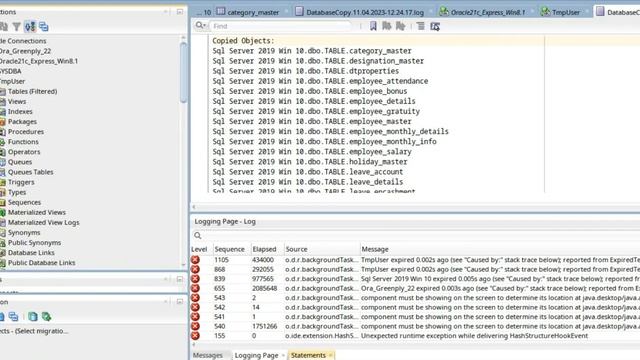Minimize the Connections panel
Image resolution: width=640 pixels, height=360 pixels.
[180, 12]
